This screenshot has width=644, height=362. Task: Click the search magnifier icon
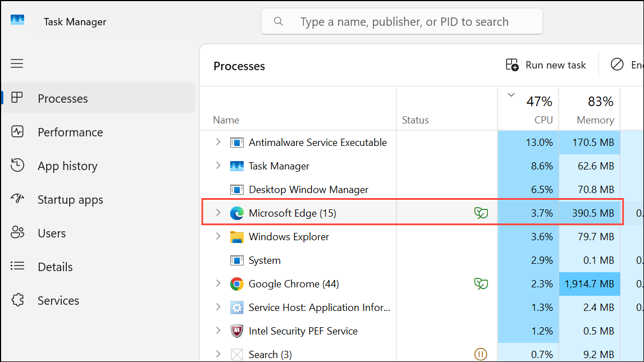(x=279, y=21)
